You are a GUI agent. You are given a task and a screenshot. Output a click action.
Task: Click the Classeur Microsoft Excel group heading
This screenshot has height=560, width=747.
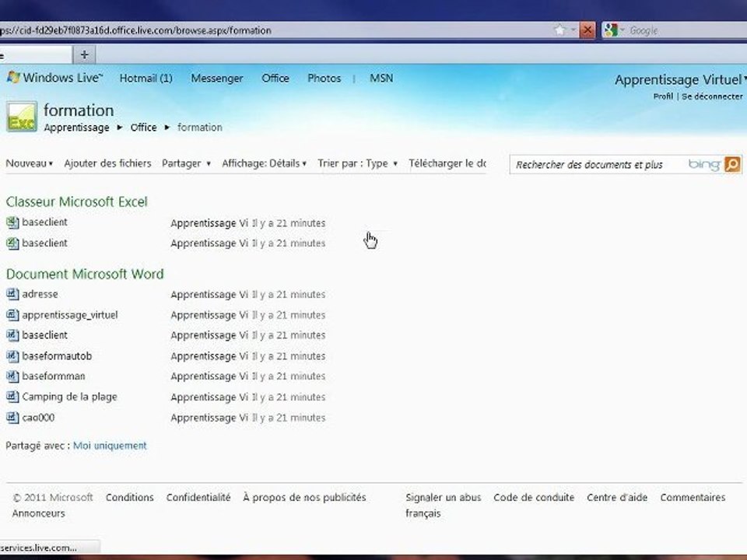pos(77,202)
